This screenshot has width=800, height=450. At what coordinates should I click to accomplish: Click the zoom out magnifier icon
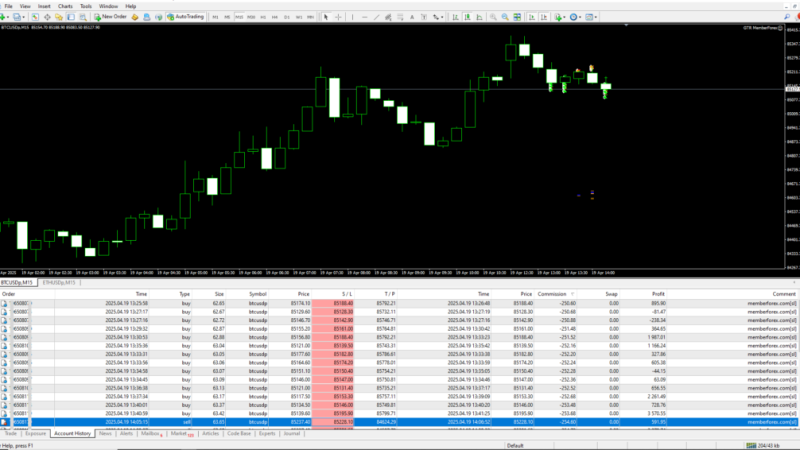pyautogui.click(x=505, y=17)
